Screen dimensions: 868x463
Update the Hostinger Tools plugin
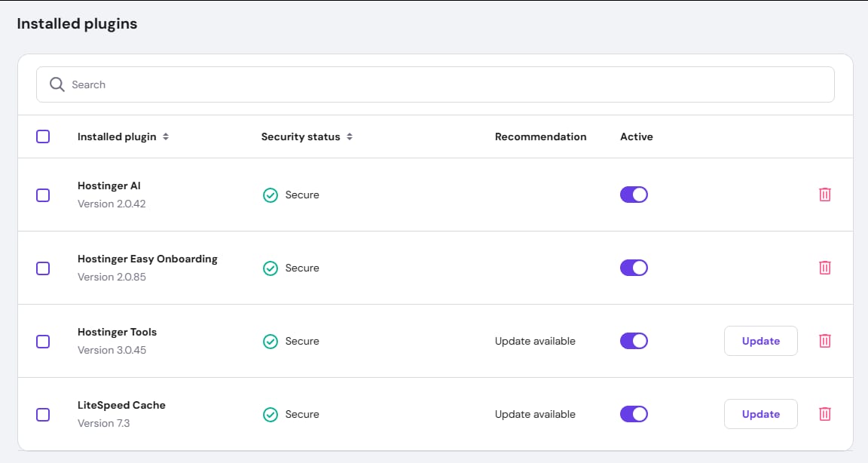tap(760, 341)
